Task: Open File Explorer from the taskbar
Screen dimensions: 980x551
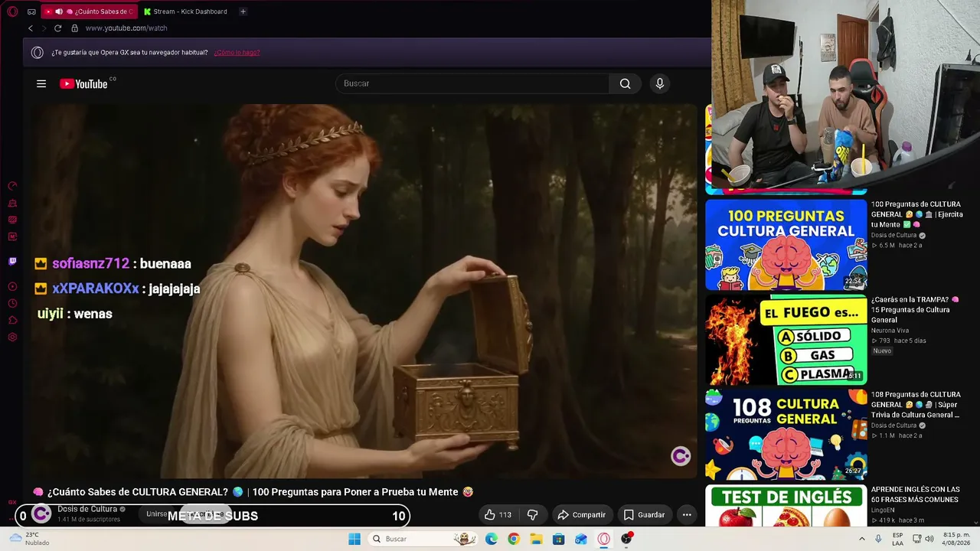Action: coord(536,539)
